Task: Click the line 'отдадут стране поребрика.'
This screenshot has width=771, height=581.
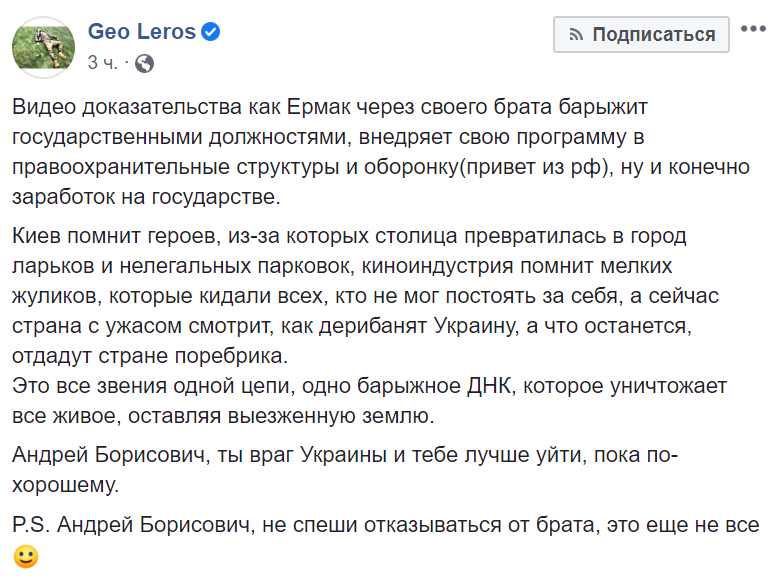Action: coord(150,356)
